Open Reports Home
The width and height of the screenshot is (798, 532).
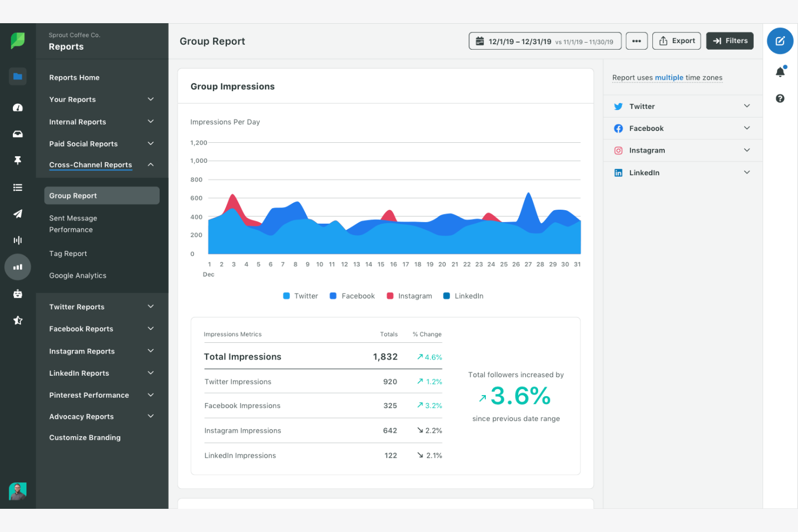coord(74,78)
